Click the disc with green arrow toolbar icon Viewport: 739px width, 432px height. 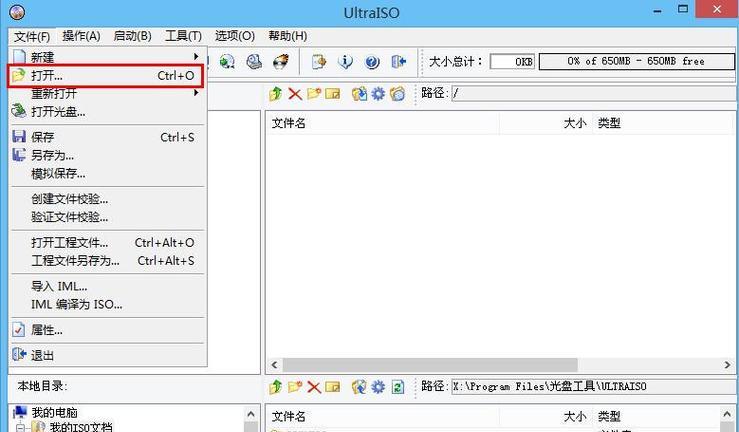tap(227, 62)
